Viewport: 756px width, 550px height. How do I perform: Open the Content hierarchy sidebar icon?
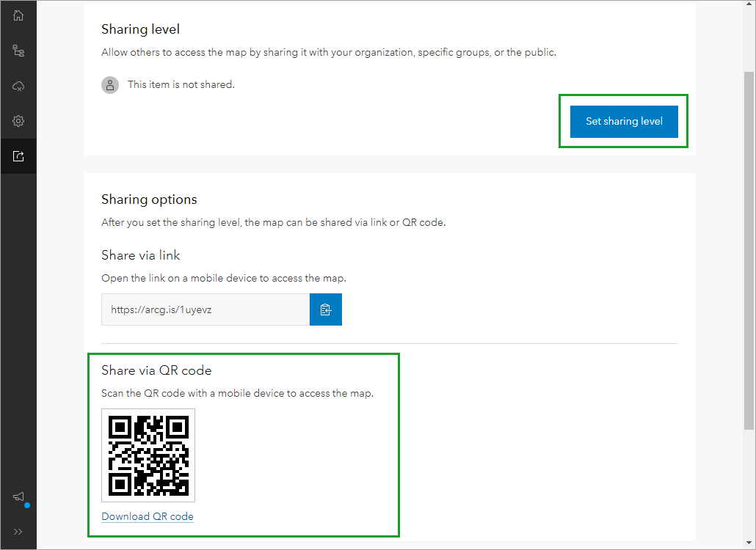click(x=18, y=51)
